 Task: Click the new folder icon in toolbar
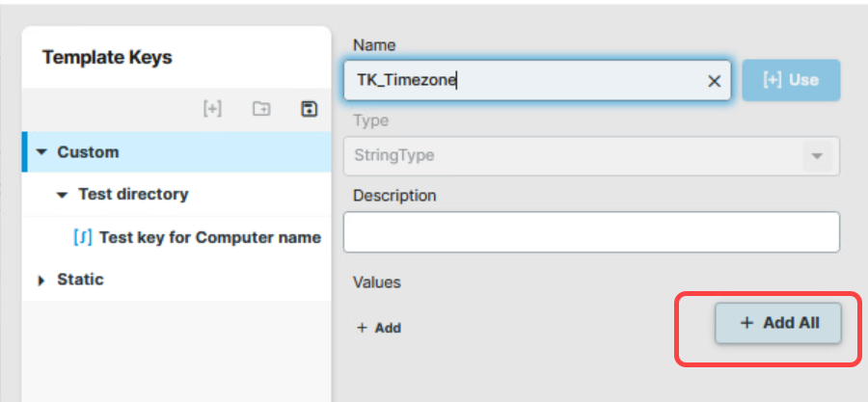tap(260, 110)
